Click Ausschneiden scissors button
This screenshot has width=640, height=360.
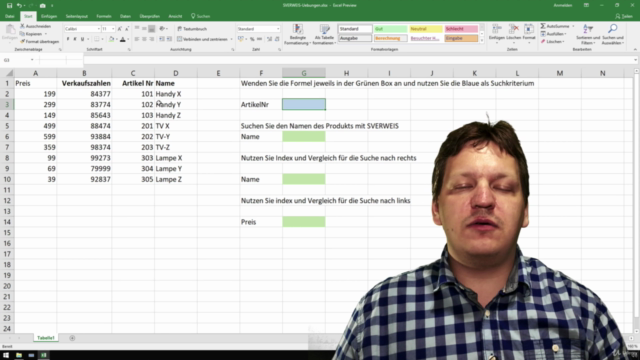click(x=35, y=26)
